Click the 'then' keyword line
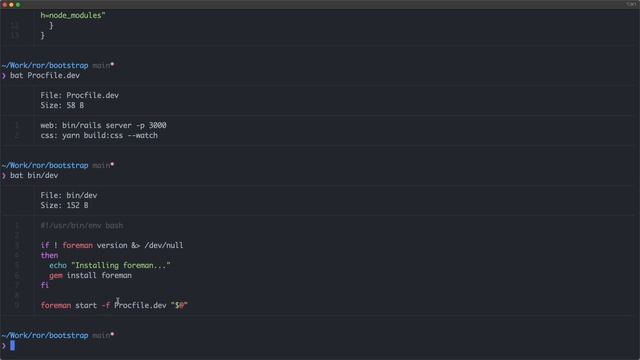Viewport: 640px width, 360px height. pyautogui.click(x=49, y=256)
